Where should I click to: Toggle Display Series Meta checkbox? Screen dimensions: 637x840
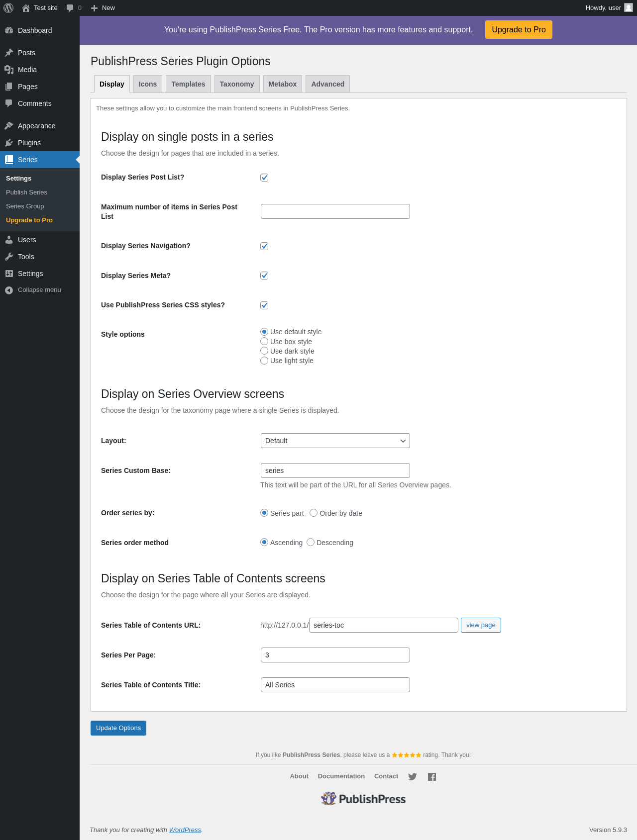click(264, 276)
